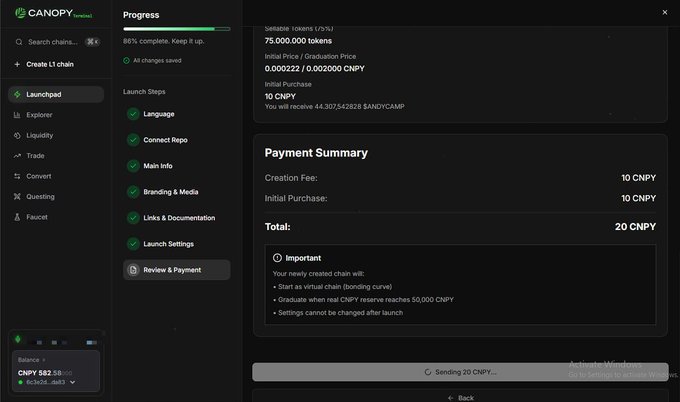Click the plus icon for Create L1 chain
This screenshot has height=402, width=680.
pos(17,64)
